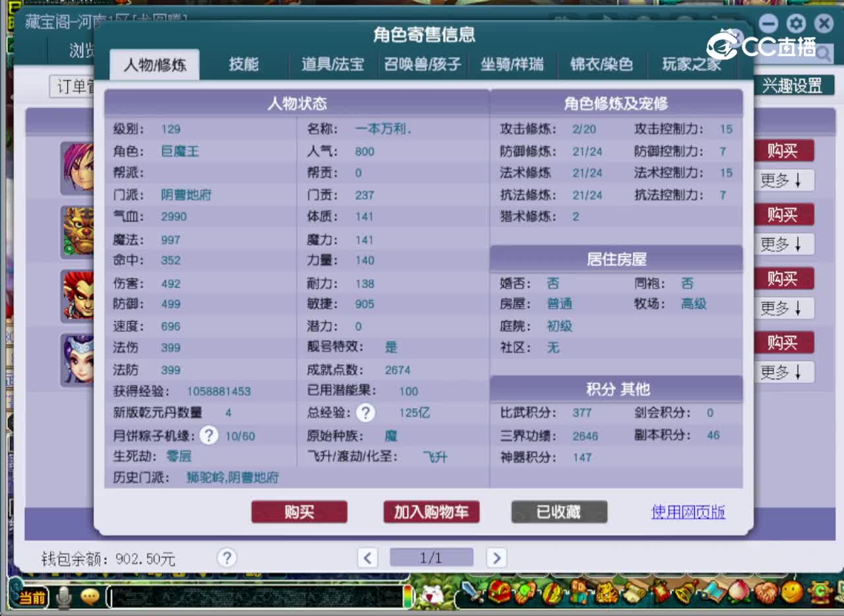Open the map icon on the bottom toolbar
Image resolution: width=844 pixels, height=616 pixels.
pyautogui.click(x=713, y=592)
